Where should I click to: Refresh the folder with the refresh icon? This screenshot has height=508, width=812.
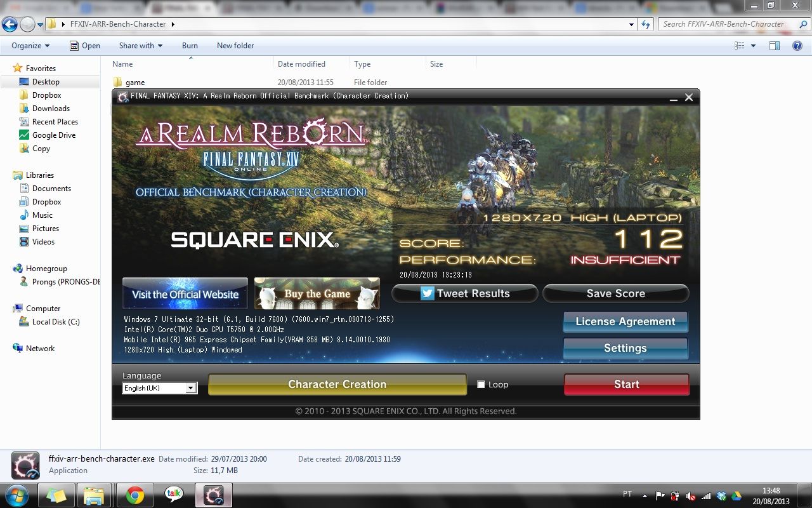click(x=646, y=25)
